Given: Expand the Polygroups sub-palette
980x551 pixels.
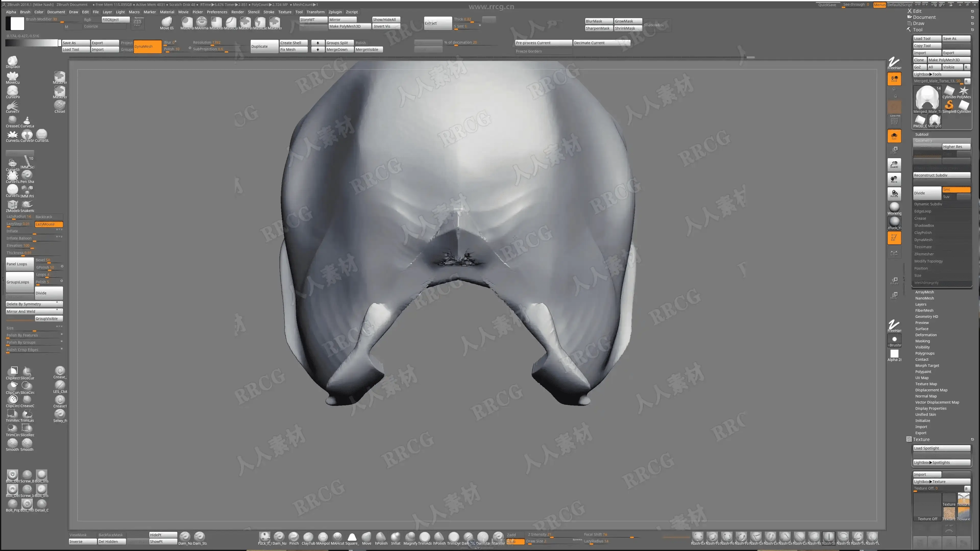Looking at the screenshot, I should [924, 353].
